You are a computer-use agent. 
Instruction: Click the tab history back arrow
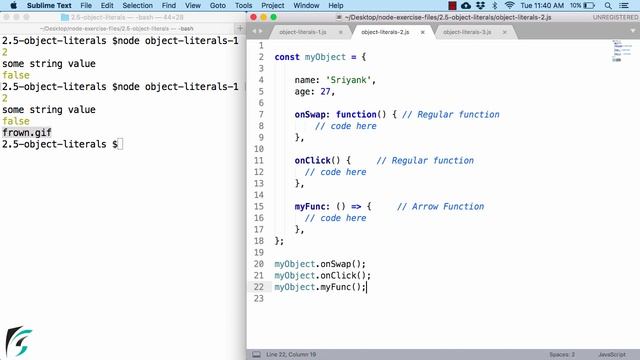(253, 31)
